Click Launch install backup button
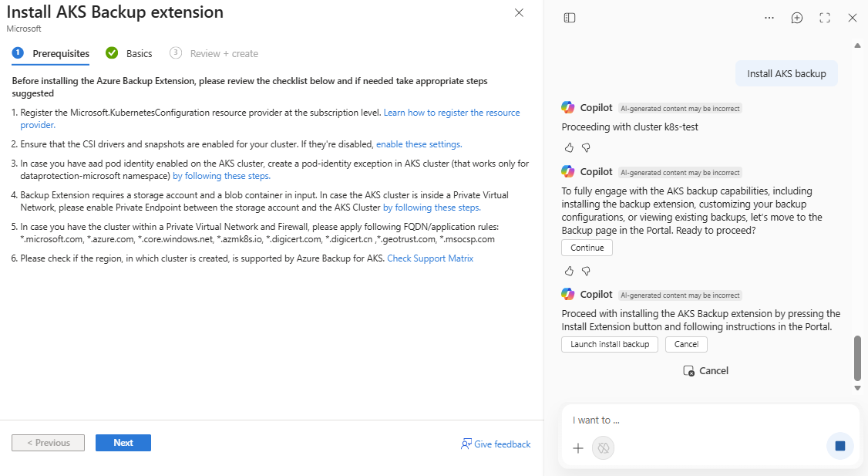 (x=610, y=344)
